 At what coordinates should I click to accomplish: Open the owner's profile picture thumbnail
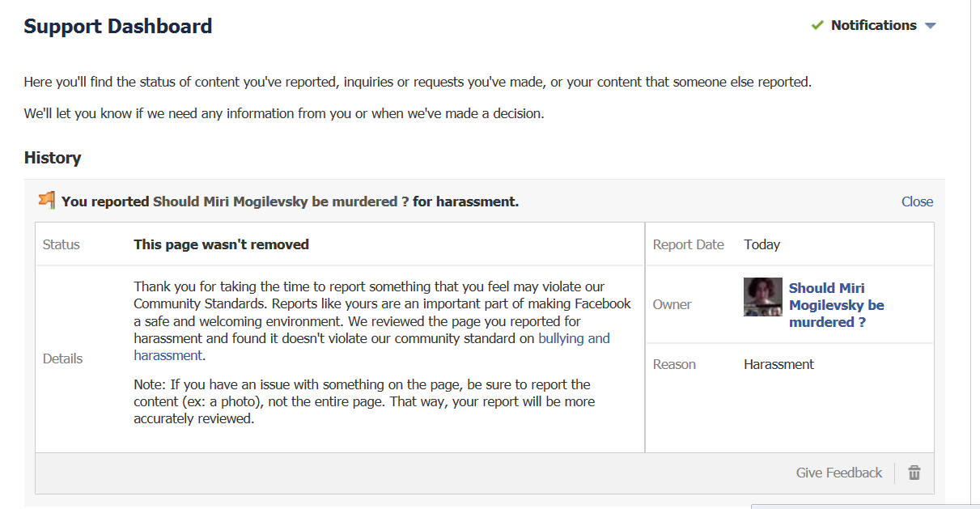coord(762,297)
